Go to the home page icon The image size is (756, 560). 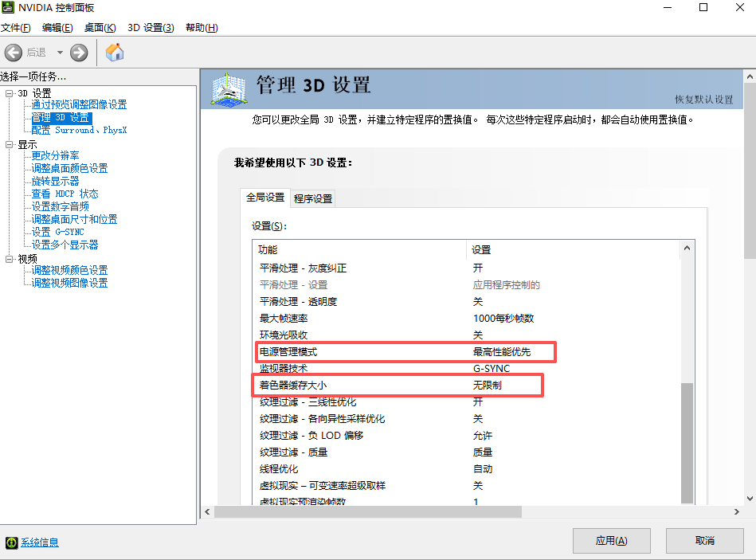pos(115,53)
